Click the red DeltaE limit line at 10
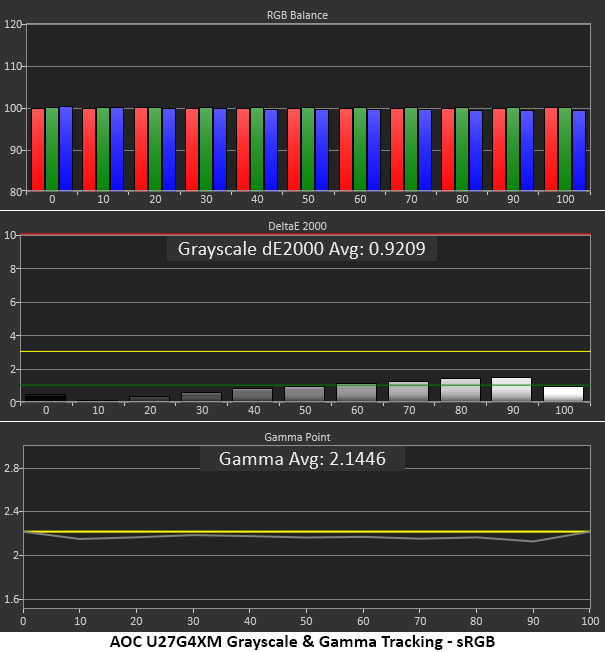The image size is (605, 652). [x=306, y=235]
